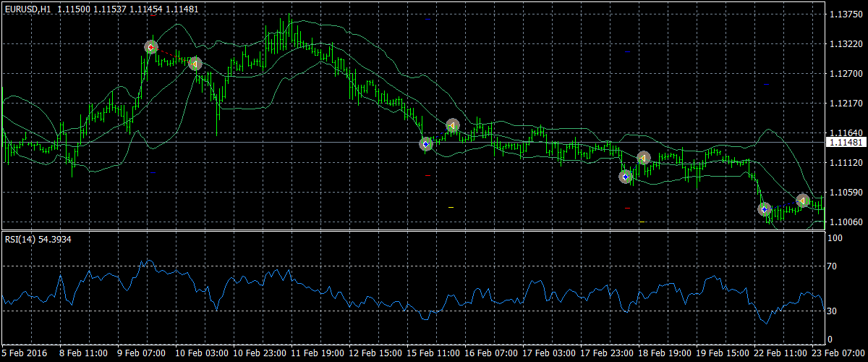Click the EURUSD,H1 chart title text
Viewport: 868px width, 362px height.
click(x=28, y=9)
